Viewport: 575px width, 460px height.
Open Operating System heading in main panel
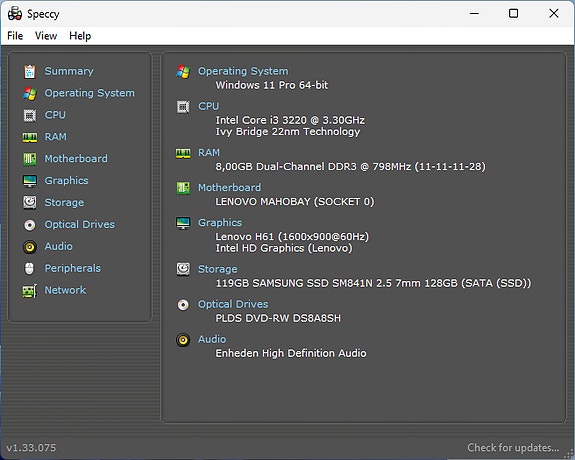243,71
